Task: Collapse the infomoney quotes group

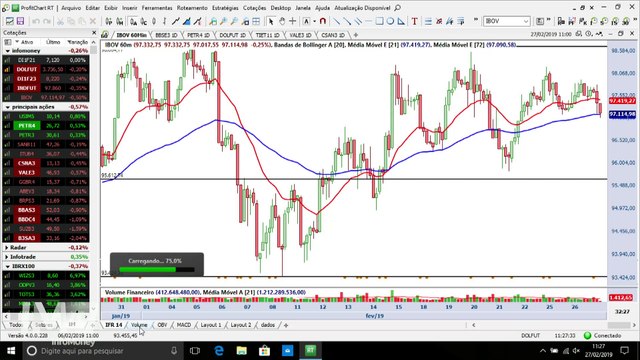Action: pyautogui.click(x=8, y=51)
